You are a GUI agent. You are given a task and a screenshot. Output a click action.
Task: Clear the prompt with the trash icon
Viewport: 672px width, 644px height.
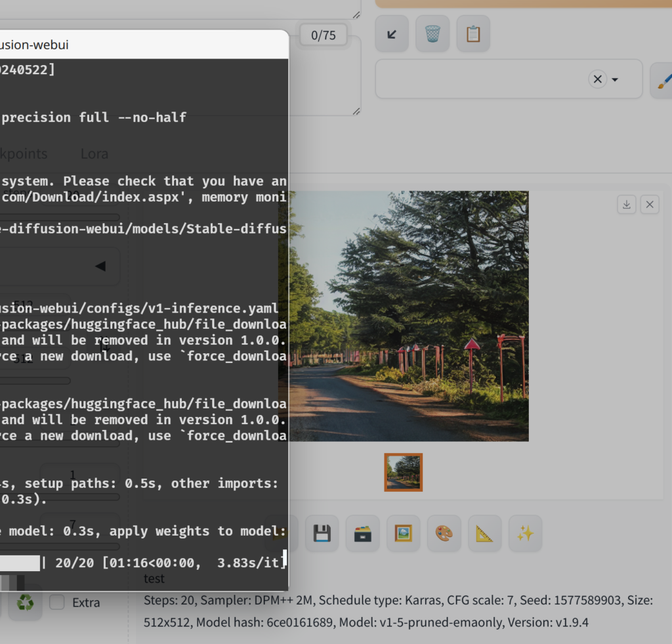pos(432,34)
